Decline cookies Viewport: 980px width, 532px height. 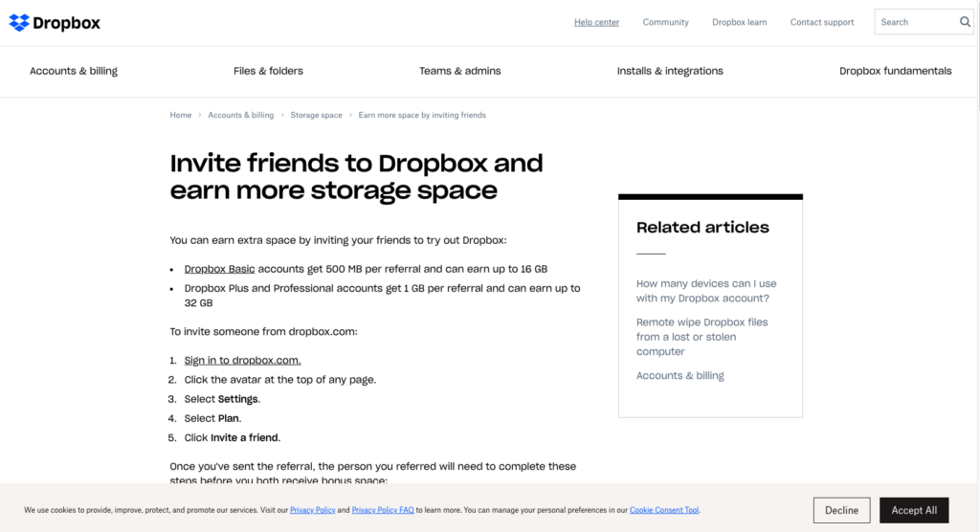[842, 510]
